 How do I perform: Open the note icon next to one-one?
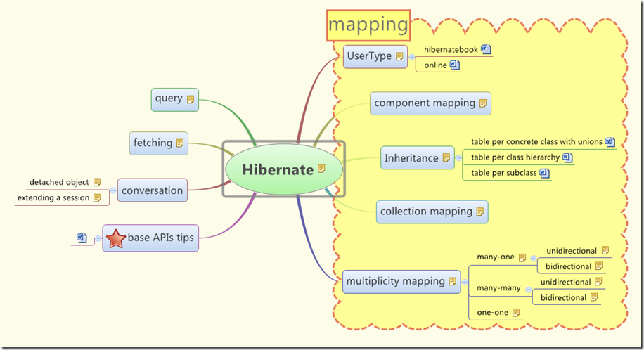click(x=516, y=313)
